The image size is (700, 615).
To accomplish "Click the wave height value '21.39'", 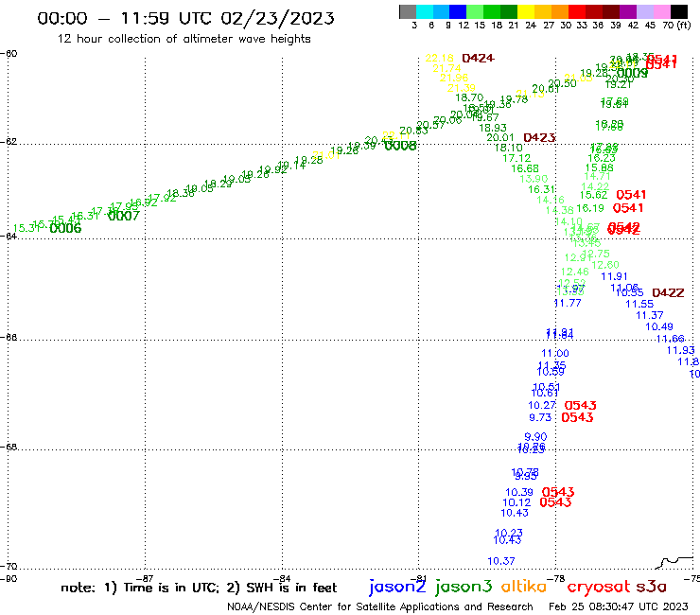I will 462,88.
